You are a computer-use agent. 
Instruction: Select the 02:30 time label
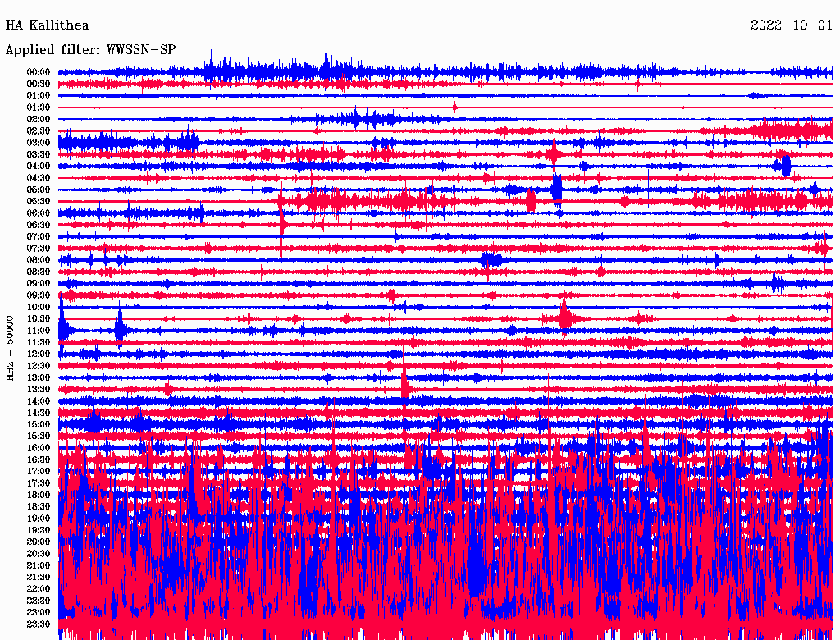(39, 131)
